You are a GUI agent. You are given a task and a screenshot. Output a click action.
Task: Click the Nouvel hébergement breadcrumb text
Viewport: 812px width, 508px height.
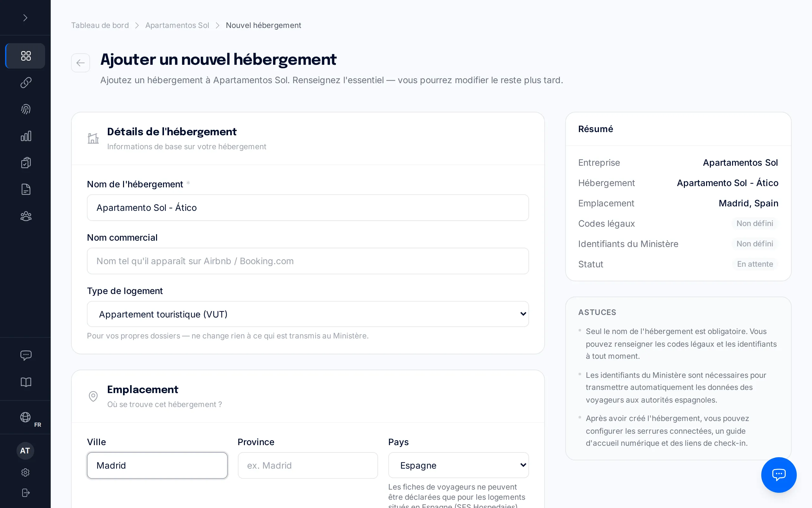(x=263, y=25)
